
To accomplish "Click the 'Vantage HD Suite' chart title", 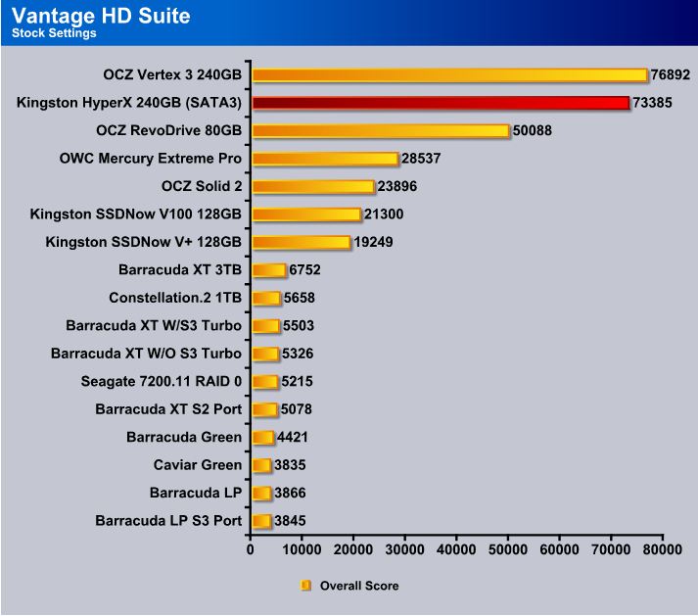I will coord(101,16).
